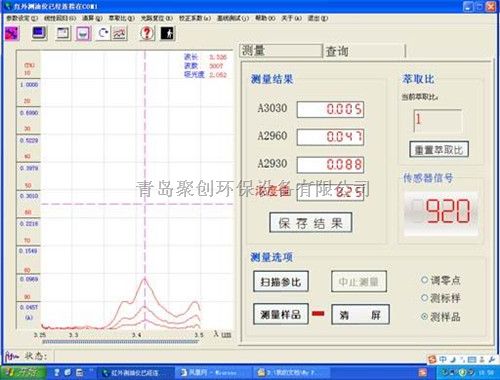
Task: Click the 浓度值 result field
Action: 330,193
